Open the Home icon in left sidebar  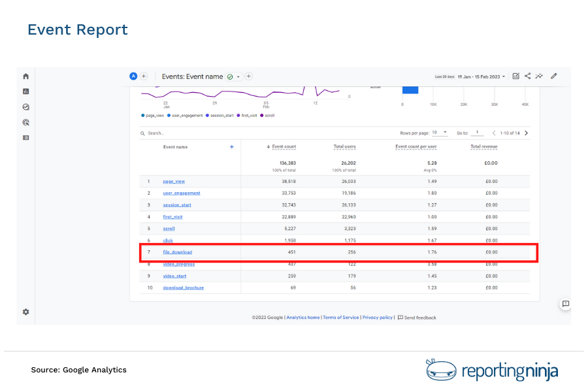tap(25, 76)
